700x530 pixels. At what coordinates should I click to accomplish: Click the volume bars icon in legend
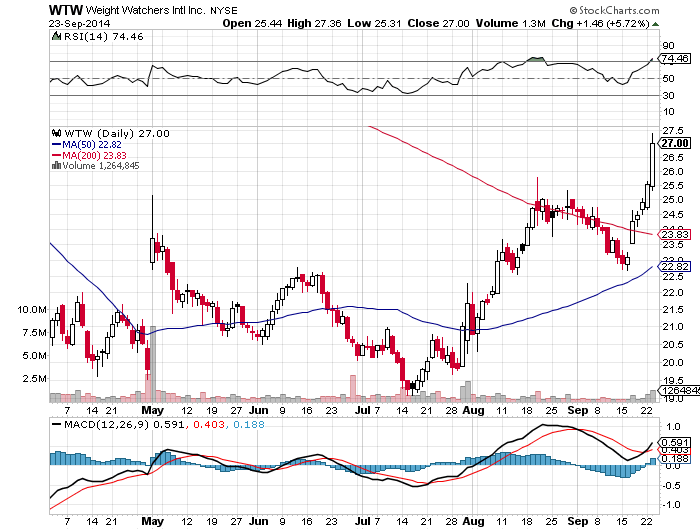[x=56, y=166]
